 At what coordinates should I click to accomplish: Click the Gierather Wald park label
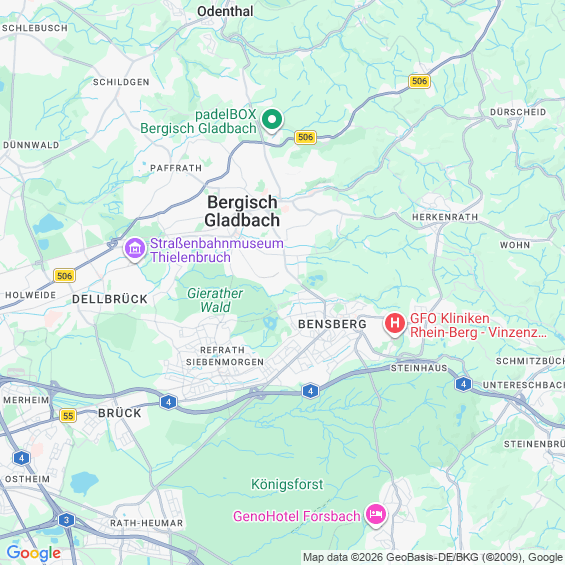pos(215,300)
